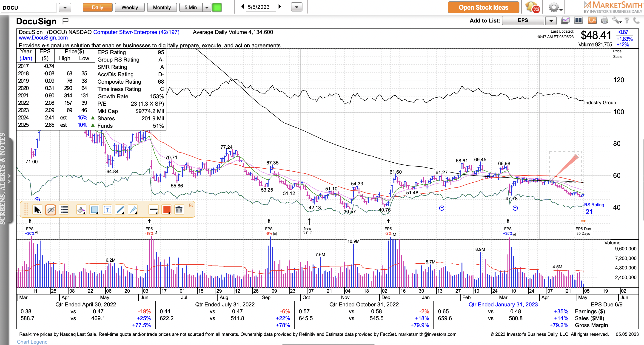Open the Chart Legend link
The image size is (644, 345).
tap(32, 342)
